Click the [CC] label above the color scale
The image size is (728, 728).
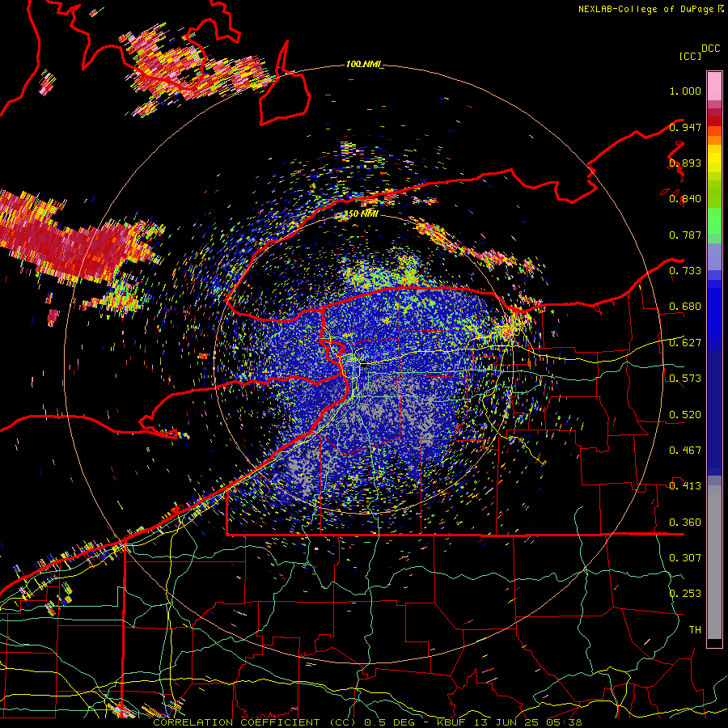point(691,56)
